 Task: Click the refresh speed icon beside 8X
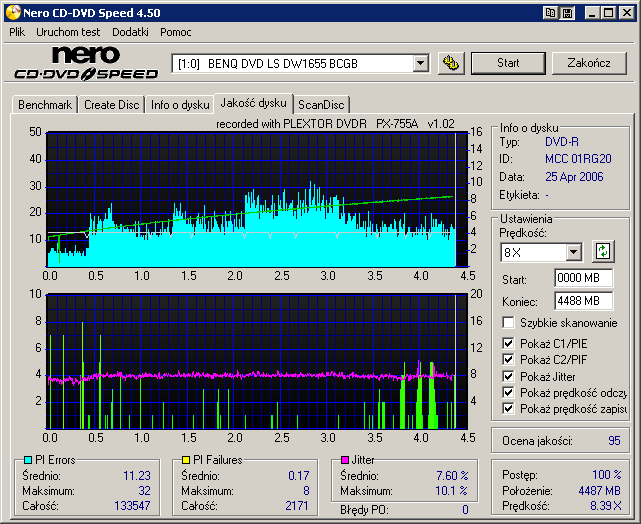pos(603,251)
